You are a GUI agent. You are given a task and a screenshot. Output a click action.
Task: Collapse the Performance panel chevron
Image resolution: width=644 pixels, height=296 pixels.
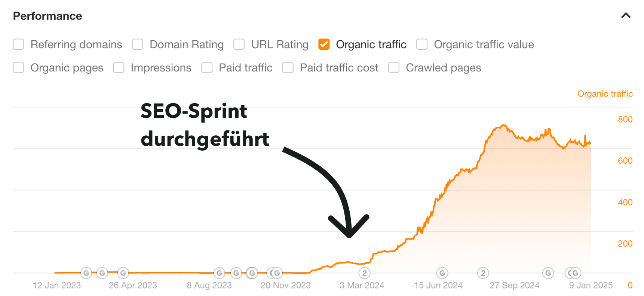coord(626,16)
